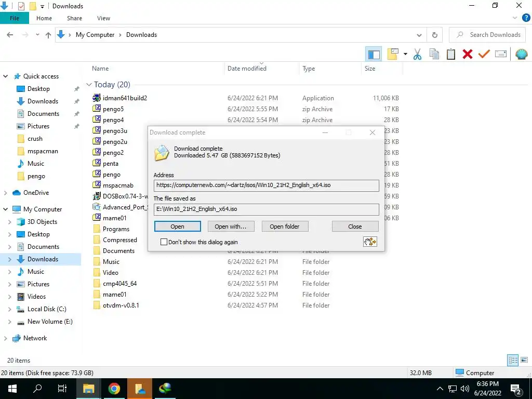The width and height of the screenshot is (532, 399).
Task: Open the Windows Start menu
Action: click(x=12, y=389)
